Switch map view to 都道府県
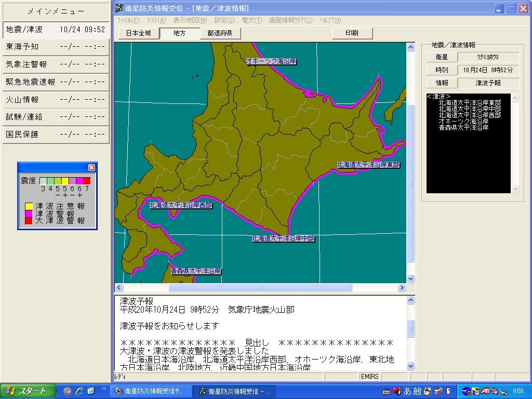This screenshot has height=399, width=532. 220,33
